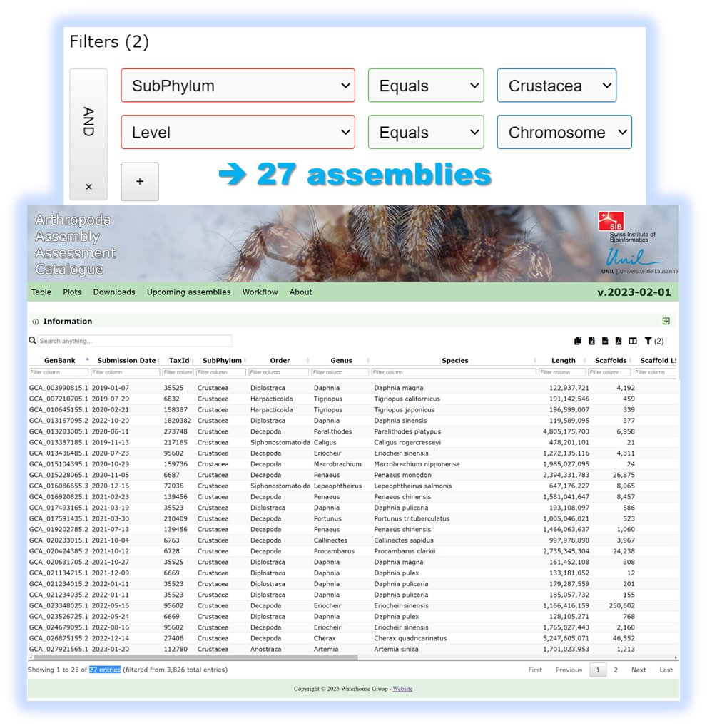707x728 pixels.
Task: Sort by Species column header
Action: [454, 360]
